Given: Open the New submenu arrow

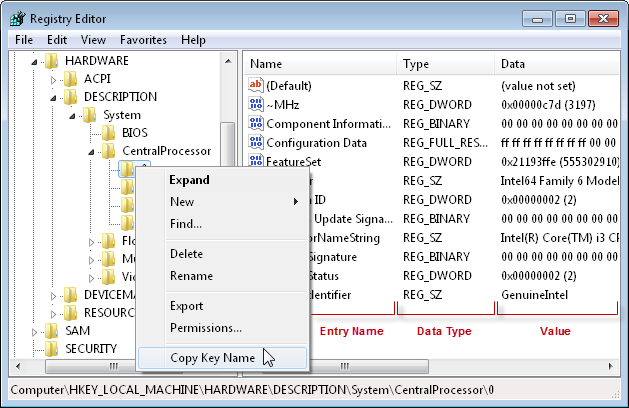Looking at the screenshot, I should (296, 201).
